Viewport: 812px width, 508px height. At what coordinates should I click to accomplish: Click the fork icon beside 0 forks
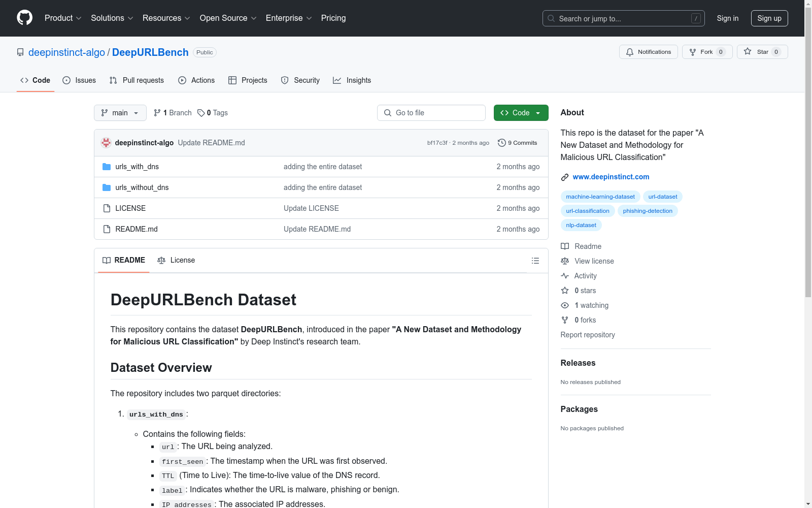(x=565, y=320)
